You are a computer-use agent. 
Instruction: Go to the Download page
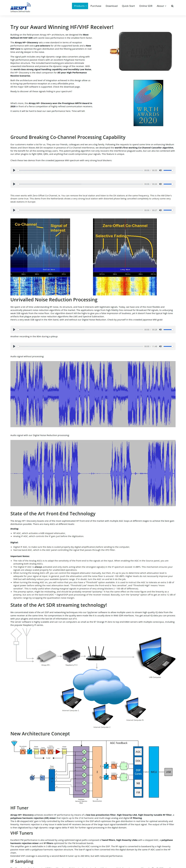tap(111, 6)
